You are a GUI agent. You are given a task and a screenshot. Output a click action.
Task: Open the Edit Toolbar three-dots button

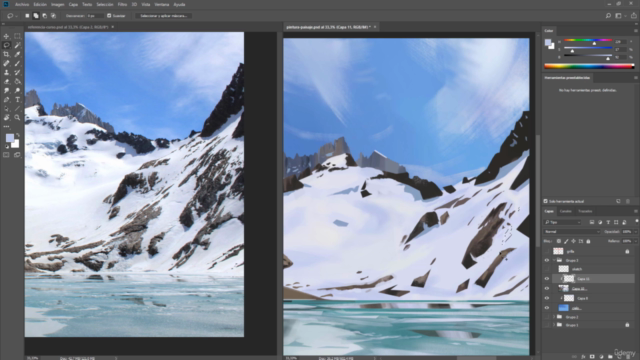pos(7,127)
